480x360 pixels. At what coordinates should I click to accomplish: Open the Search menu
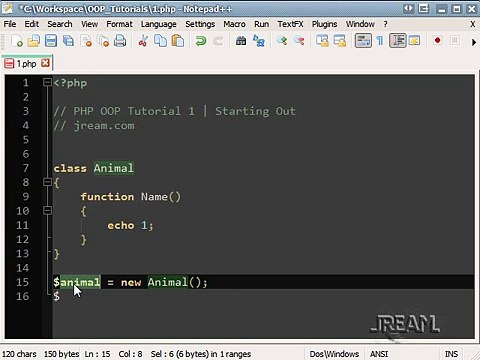click(60, 24)
